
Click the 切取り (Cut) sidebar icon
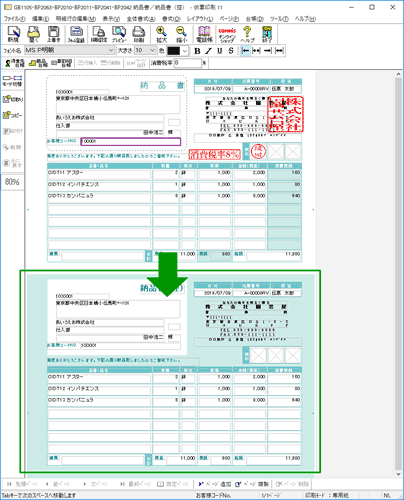pos(12,99)
